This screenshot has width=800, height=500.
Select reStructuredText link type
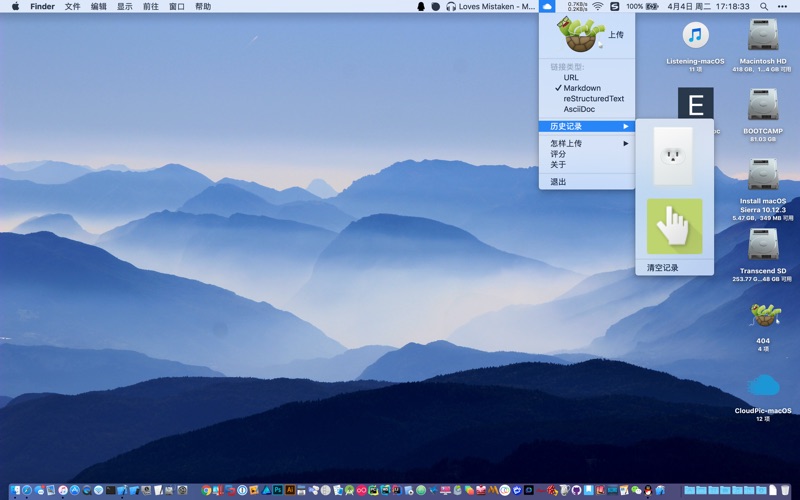(593, 98)
